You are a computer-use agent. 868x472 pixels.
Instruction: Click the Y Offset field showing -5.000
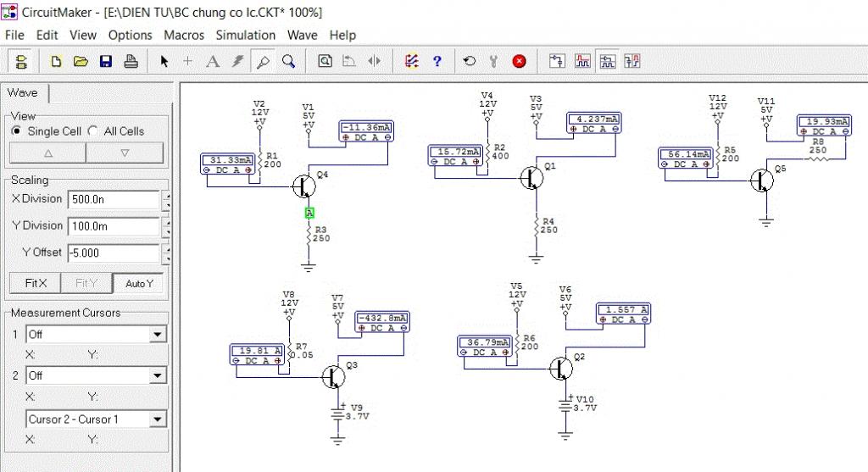114,253
